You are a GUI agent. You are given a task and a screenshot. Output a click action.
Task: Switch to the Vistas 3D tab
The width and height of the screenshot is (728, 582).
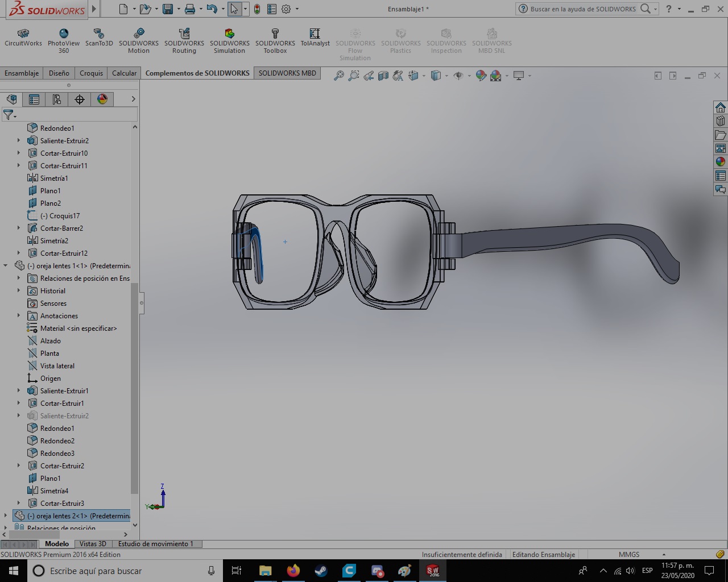(93, 544)
